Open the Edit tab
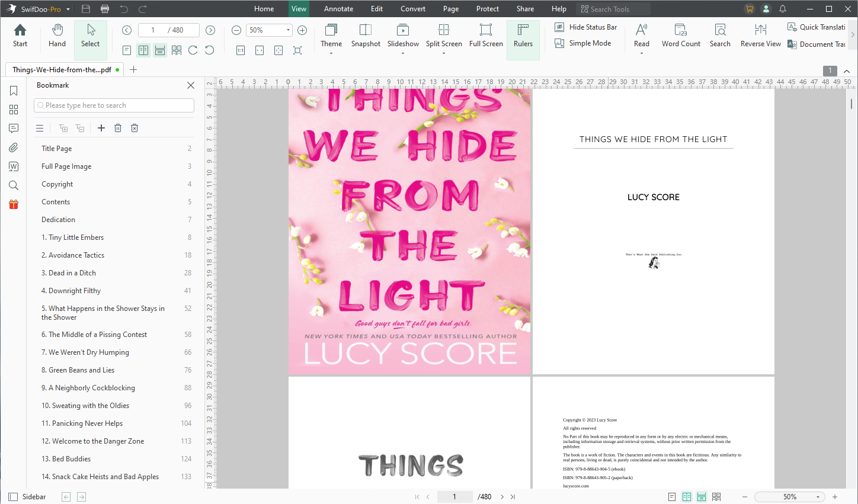The height and width of the screenshot is (504, 858). (x=377, y=9)
